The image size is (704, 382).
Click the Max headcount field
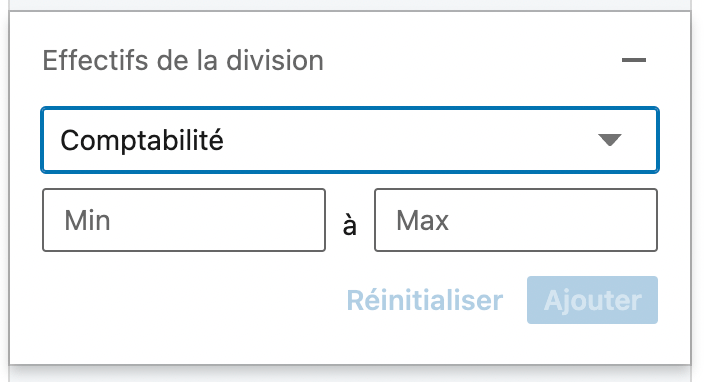pos(516,220)
